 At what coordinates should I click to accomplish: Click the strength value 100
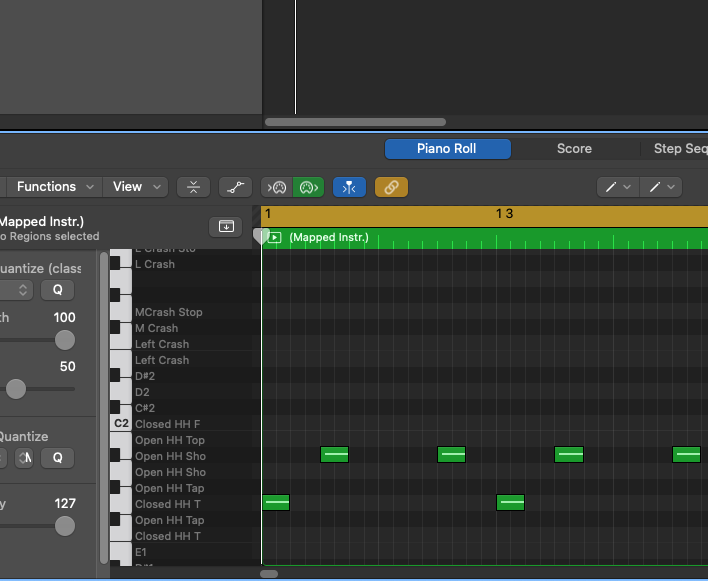[64, 317]
